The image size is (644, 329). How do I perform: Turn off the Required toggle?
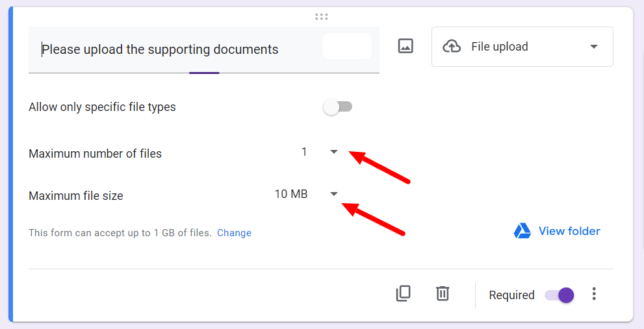click(x=560, y=295)
